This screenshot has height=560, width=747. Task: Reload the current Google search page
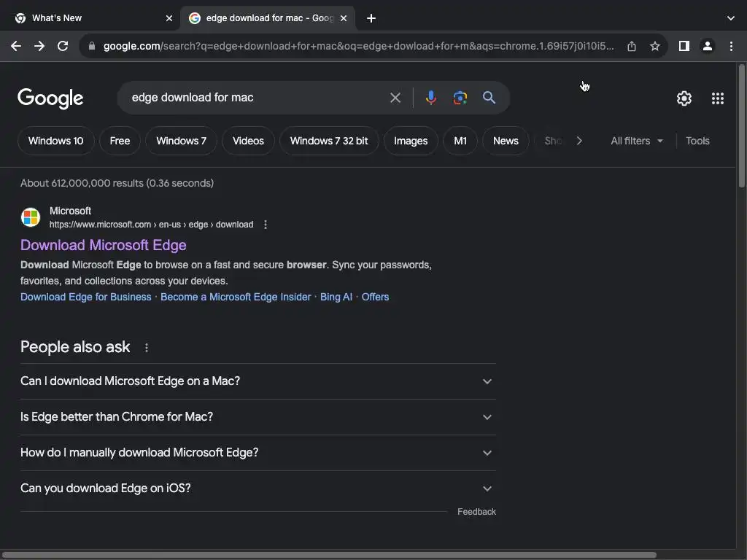tap(63, 46)
